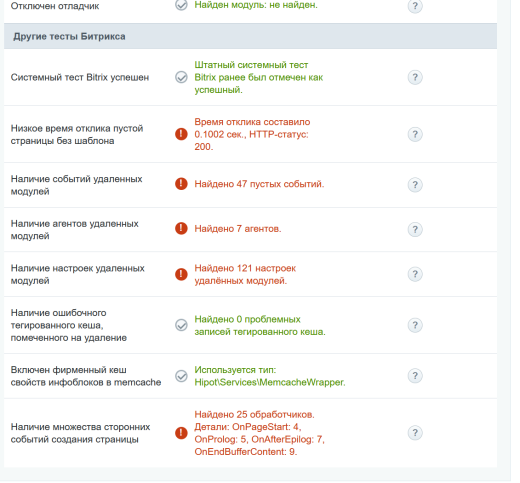Click success checkmark for 'Отключен отладчик'

tap(181, 5)
